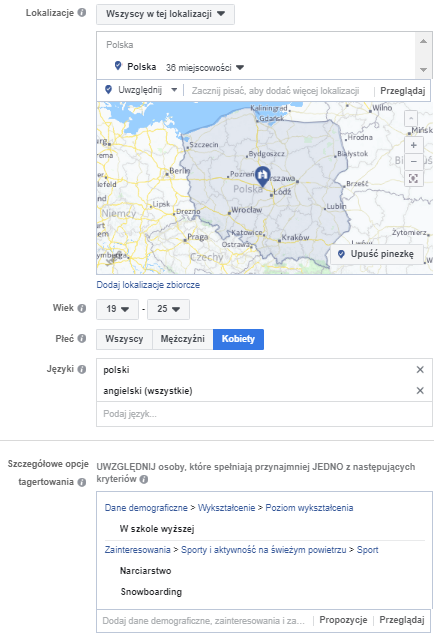The width and height of the screenshot is (440, 636).
Task: Click the location pin icon before Polska
Action: [x=118, y=66]
